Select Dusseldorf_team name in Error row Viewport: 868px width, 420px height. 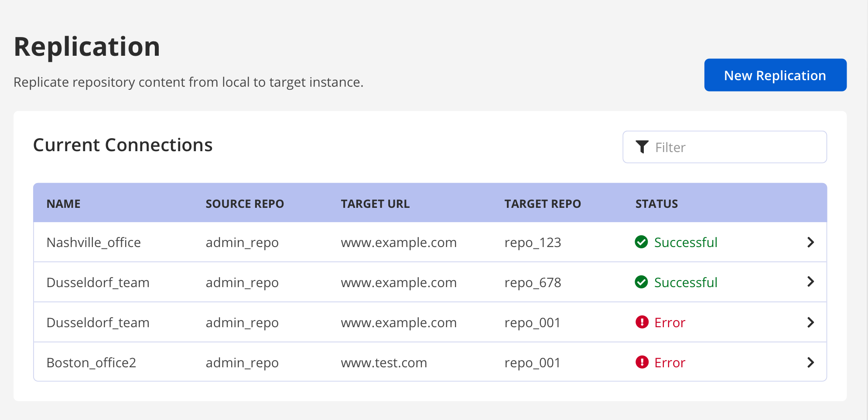point(98,322)
